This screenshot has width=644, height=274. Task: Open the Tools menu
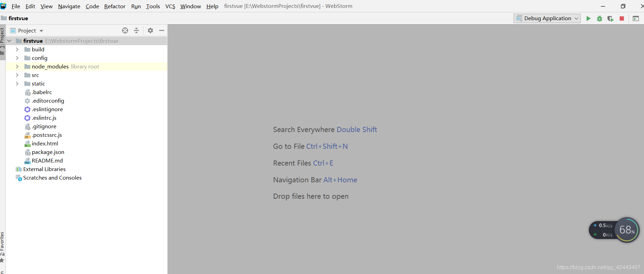click(153, 6)
